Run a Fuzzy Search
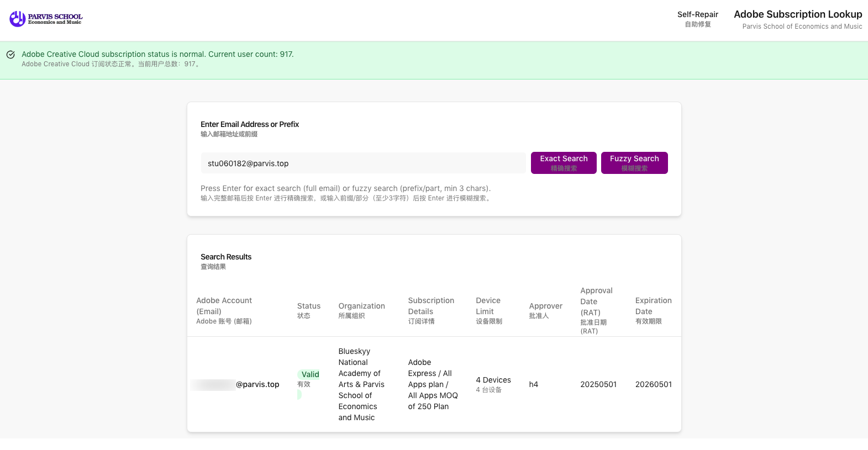This screenshot has height=450, width=868. 634,163
